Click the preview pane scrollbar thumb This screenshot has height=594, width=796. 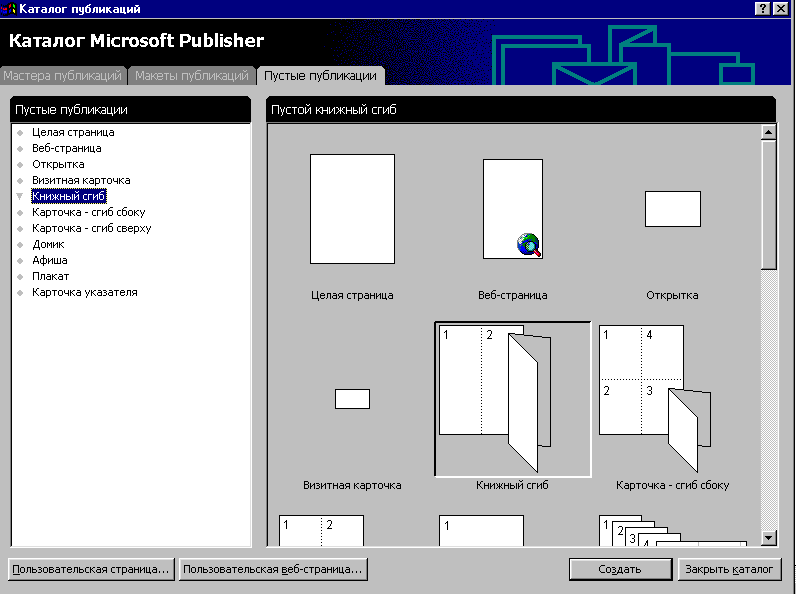click(769, 205)
